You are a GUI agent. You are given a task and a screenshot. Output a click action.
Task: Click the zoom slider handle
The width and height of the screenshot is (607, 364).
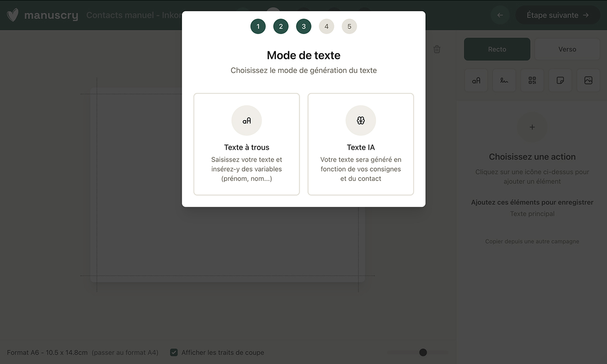[x=423, y=352]
